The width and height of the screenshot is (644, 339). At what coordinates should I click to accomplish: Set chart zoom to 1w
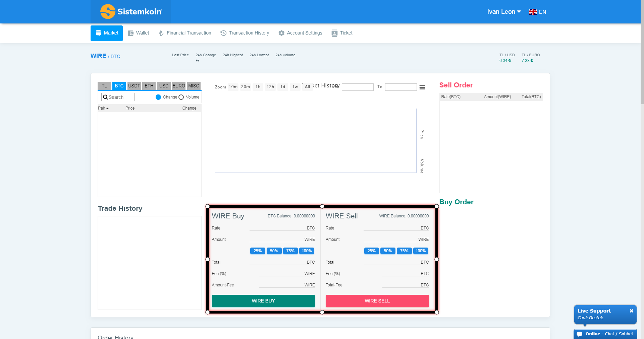point(295,87)
